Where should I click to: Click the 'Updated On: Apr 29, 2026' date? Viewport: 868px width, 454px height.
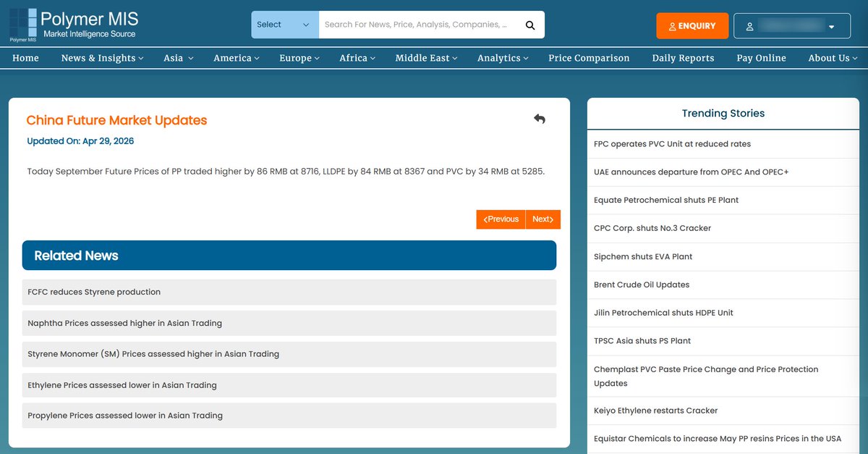pyautogui.click(x=80, y=141)
